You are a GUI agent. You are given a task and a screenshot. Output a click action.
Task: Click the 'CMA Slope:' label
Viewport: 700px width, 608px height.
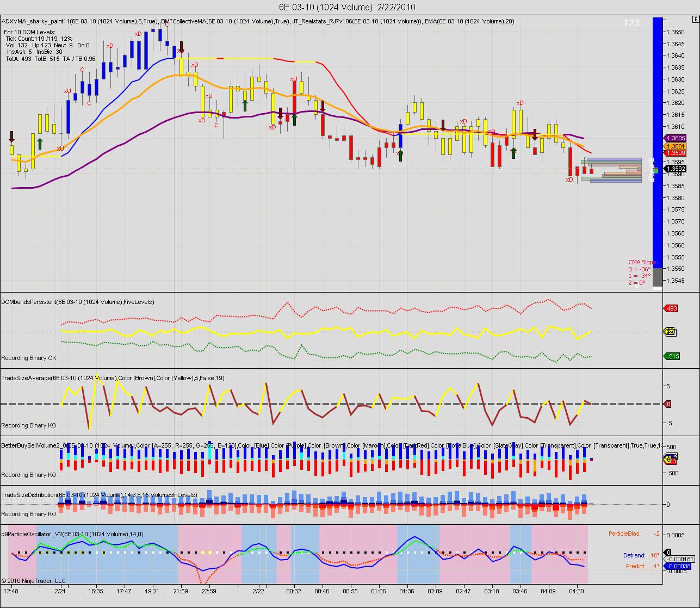(643, 262)
